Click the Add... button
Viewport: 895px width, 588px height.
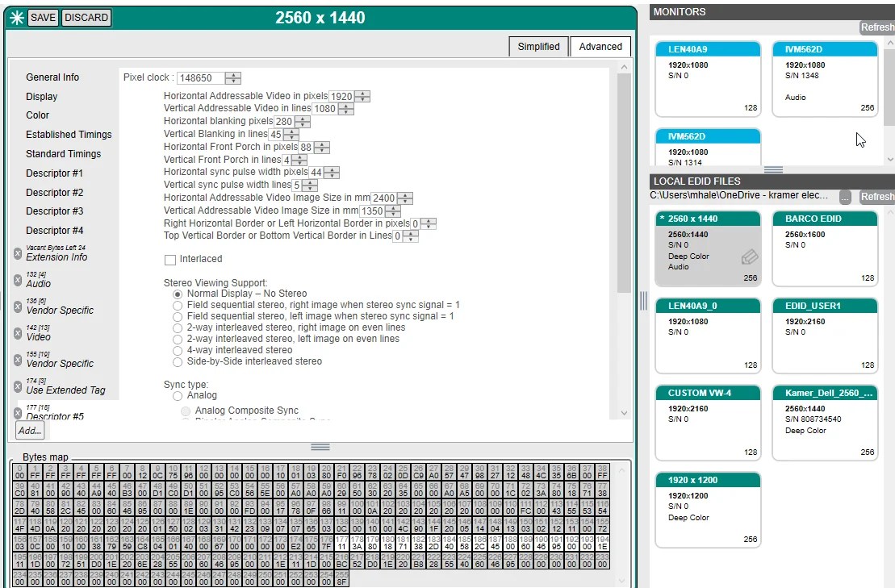click(30, 431)
